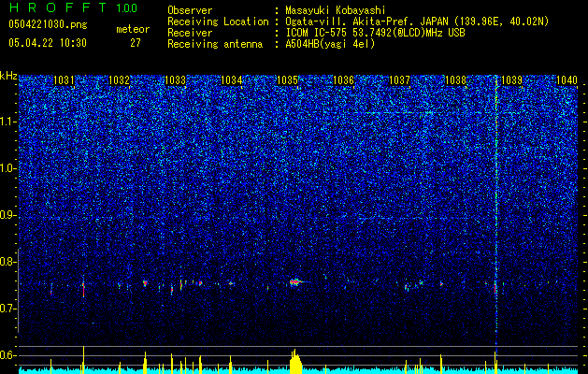Click the 1039 time marker
Viewport: 588px width, 374px height.
click(512, 80)
